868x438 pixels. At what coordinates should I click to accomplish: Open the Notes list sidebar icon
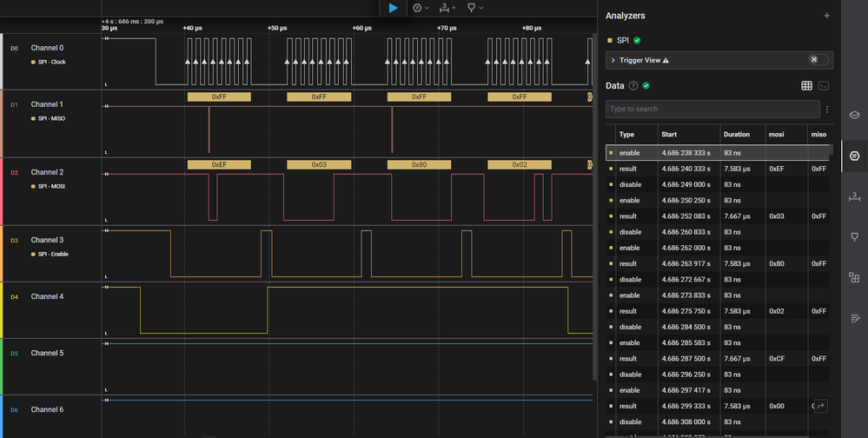855,318
